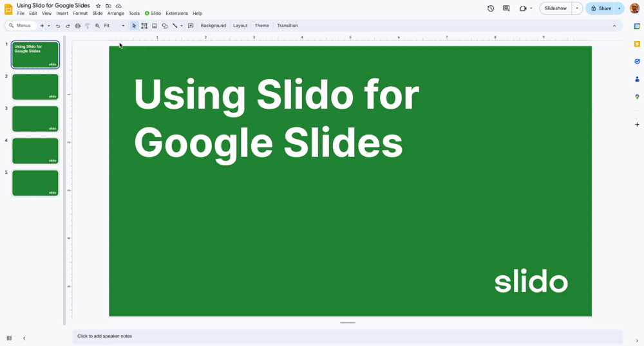
Task: Open Contacts side panel icon
Action: coord(637,79)
